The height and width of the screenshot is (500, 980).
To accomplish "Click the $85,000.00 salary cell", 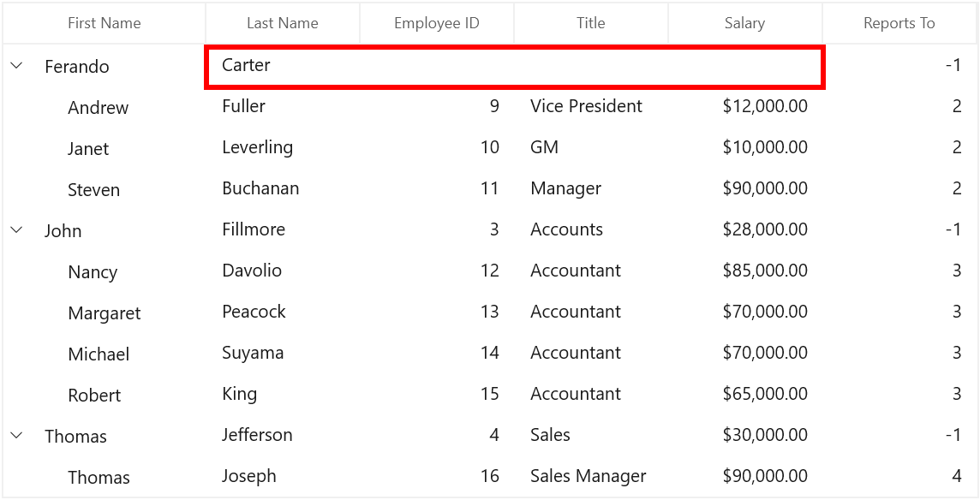I will (765, 271).
